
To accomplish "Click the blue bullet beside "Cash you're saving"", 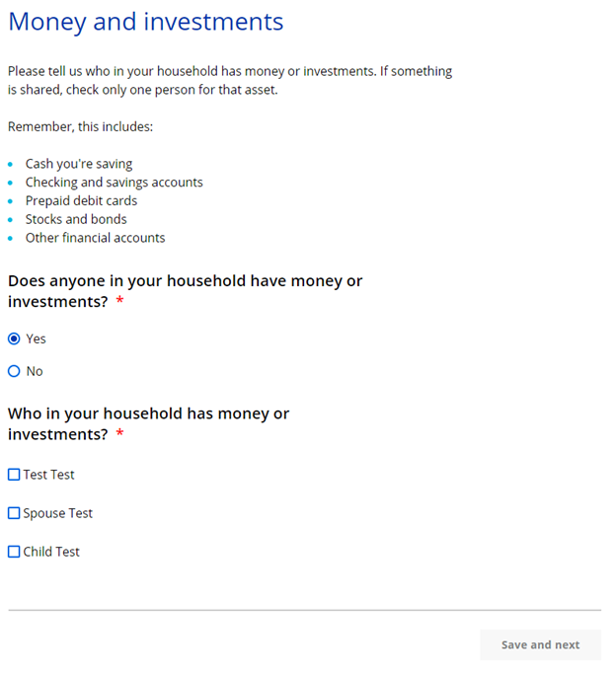I will click(x=11, y=165).
